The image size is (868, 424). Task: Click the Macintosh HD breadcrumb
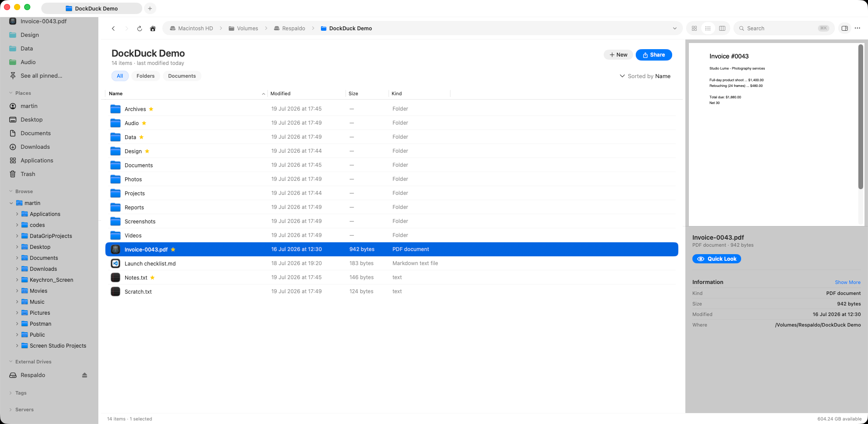point(191,29)
